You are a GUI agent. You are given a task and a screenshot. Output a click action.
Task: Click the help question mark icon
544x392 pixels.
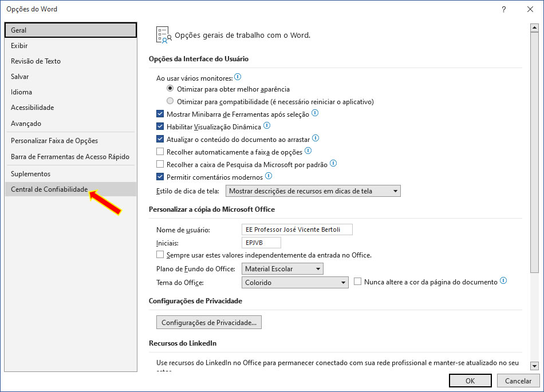click(x=504, y=9)
